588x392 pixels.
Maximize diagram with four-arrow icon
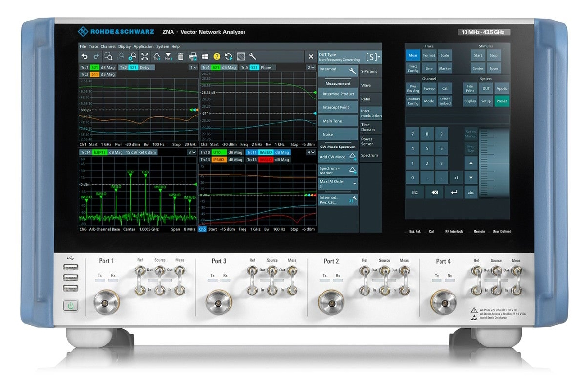(145, 56)
